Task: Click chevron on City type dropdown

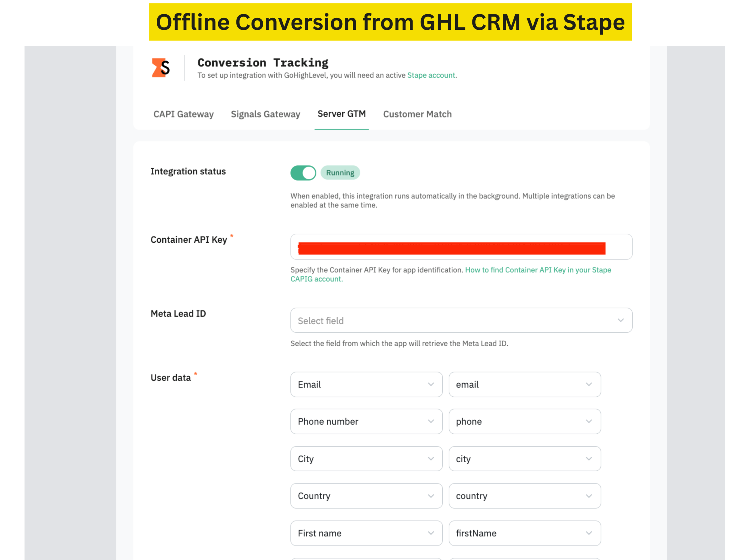Action: click(x=431, y=459)
